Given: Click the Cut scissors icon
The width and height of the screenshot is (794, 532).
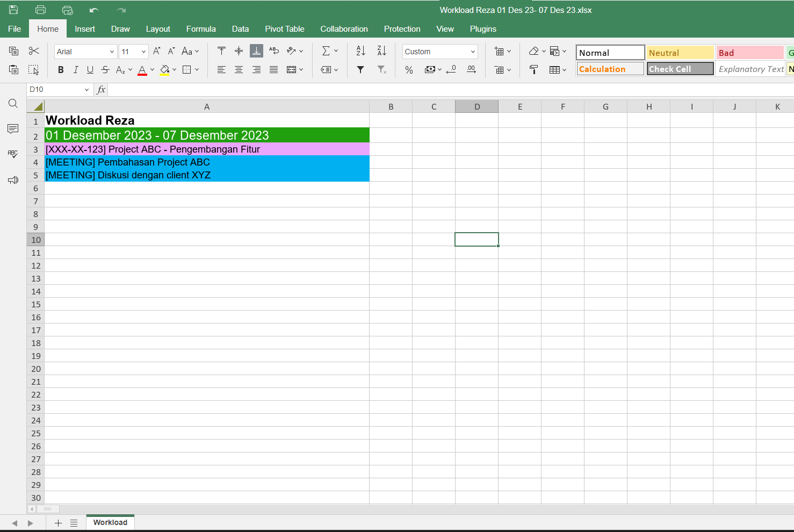Looking at the screenshot, I should [x=34, y=51].
